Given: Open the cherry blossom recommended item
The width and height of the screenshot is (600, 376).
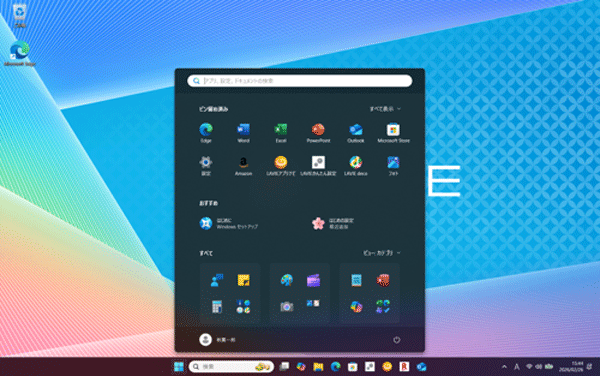Looking at the screenshot, I should (x=333, y=223).
